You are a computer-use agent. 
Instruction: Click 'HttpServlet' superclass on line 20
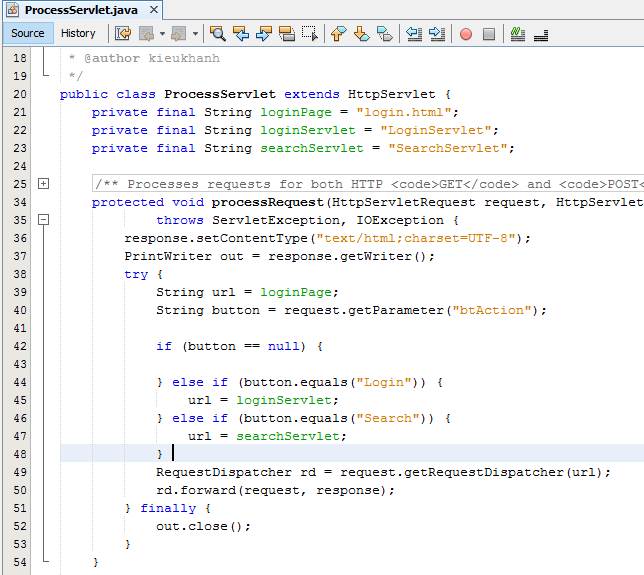pos(391,94)
